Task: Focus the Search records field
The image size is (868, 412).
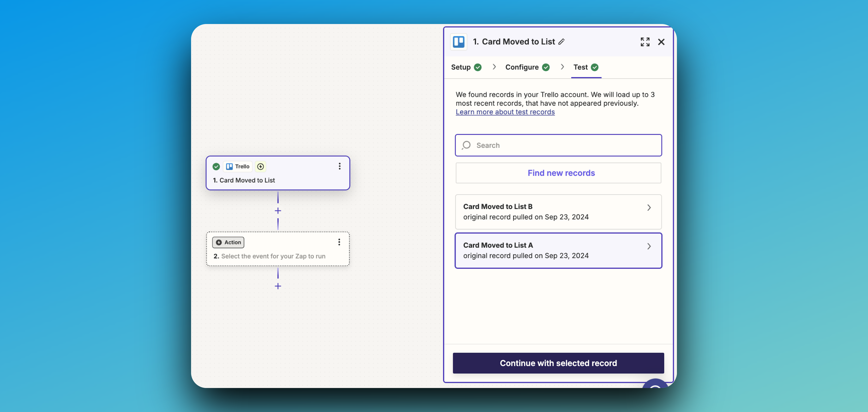Action: click(563, 145)
